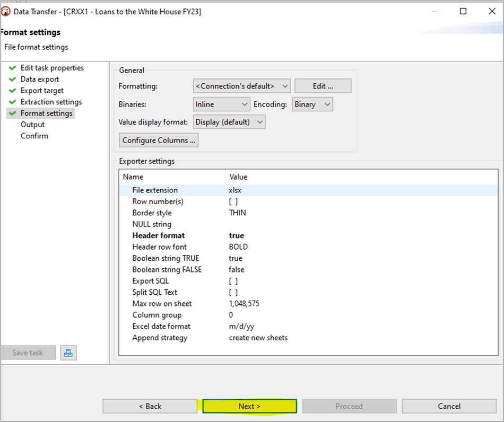Click the xlsx file extension value
The height and width of the screenshot is (422, 504).
point(235,190)
